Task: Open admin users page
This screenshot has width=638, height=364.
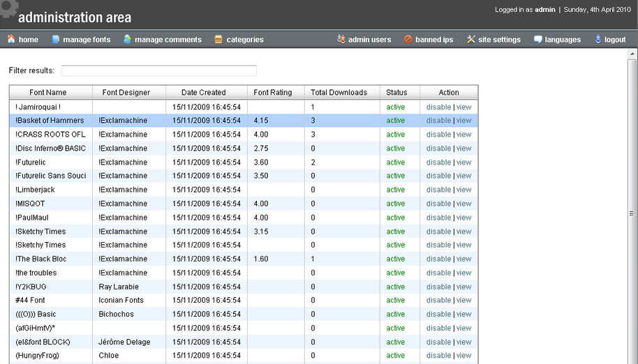Action: (x=369, y=40)
